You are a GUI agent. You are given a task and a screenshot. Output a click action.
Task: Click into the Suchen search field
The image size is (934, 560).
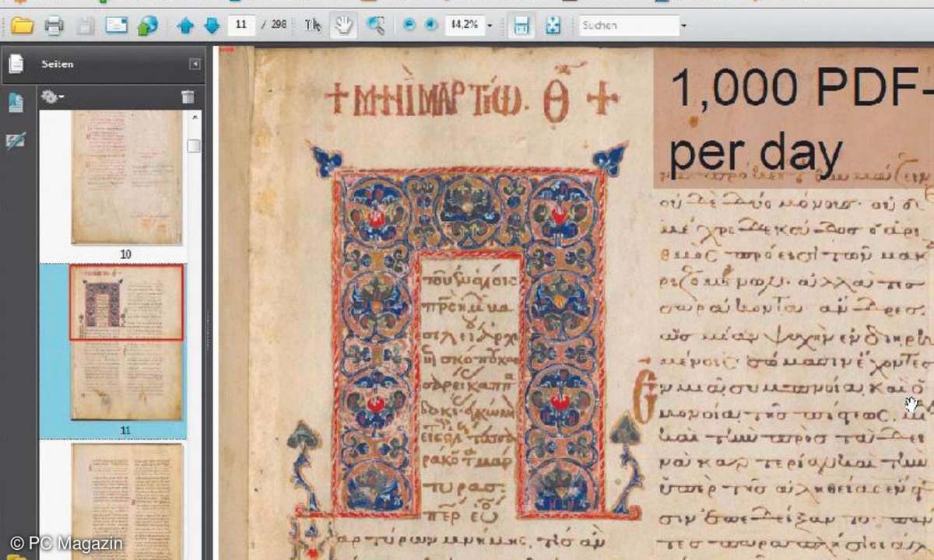(x=629, y=26)
